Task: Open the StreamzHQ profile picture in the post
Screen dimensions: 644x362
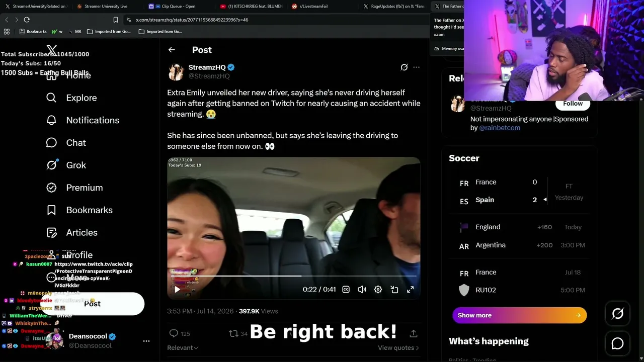Action: (x=176, y=72)
